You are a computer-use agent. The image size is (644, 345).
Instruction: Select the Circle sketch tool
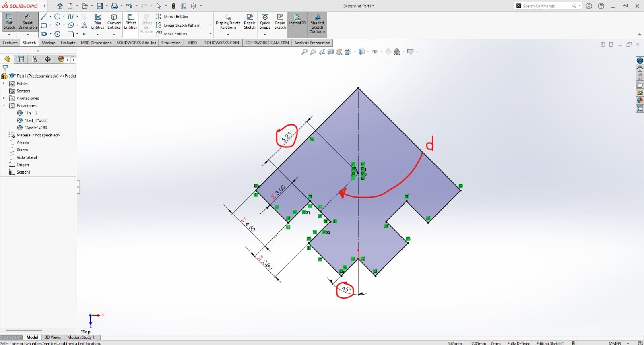click(58, 17)
